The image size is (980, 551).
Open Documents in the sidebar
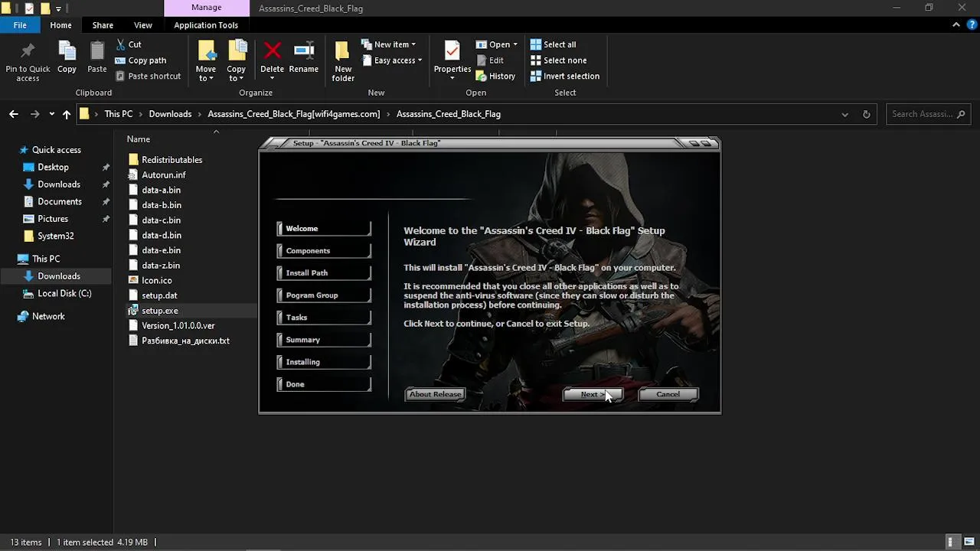tap(59, 201)
